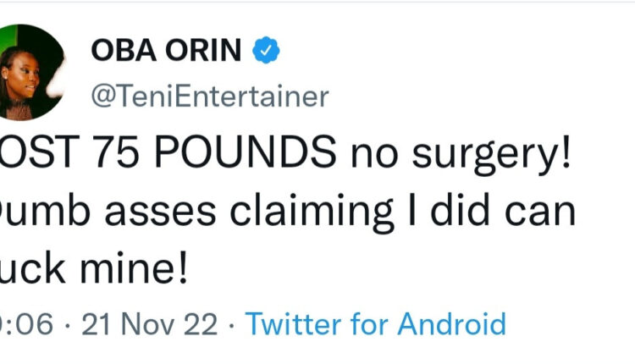
Task: Open OBA ORIN's profile picture
Action: [30, 72]
